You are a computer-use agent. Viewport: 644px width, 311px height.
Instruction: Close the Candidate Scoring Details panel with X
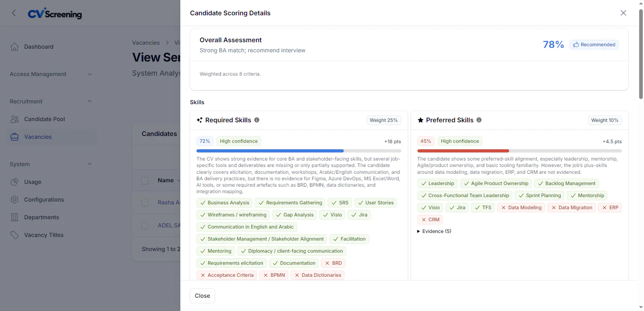tap(623, 13)
